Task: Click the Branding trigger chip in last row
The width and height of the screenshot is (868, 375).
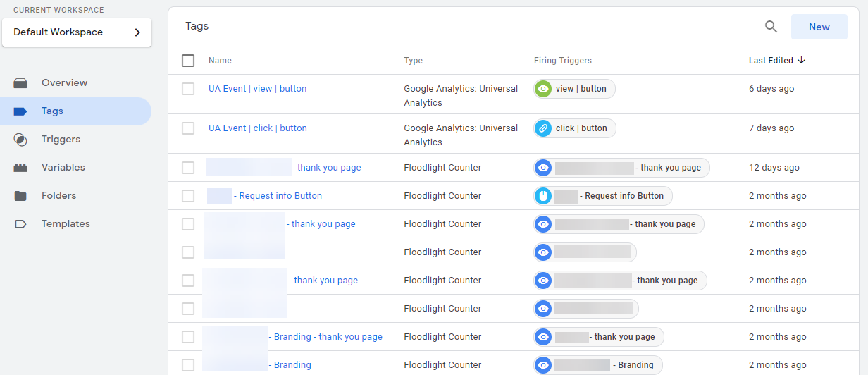Action: pyautogui.click(x=597, y=365)
